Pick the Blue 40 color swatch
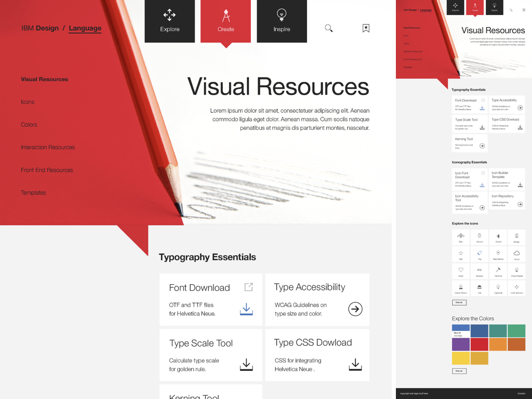Viewport: 532px width, 399px height. (x=461, y=331)
